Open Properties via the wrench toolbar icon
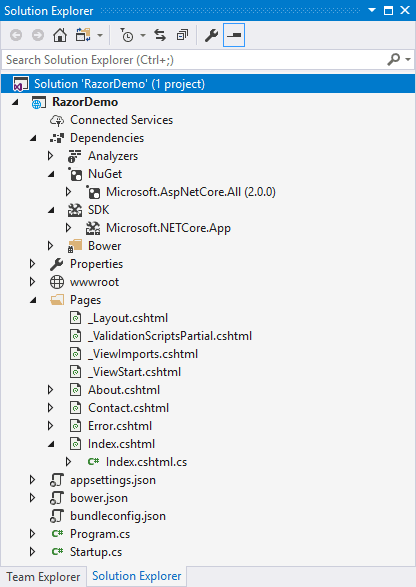416x587 pixels. pyautogui.click(x=211, y=35)
